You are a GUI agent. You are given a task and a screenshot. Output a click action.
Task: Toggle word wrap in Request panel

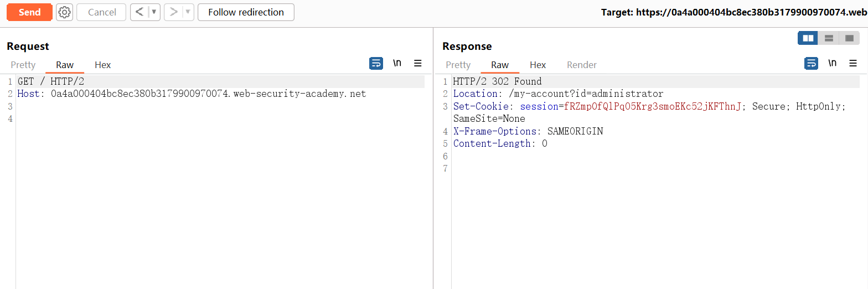click(376, 64)
